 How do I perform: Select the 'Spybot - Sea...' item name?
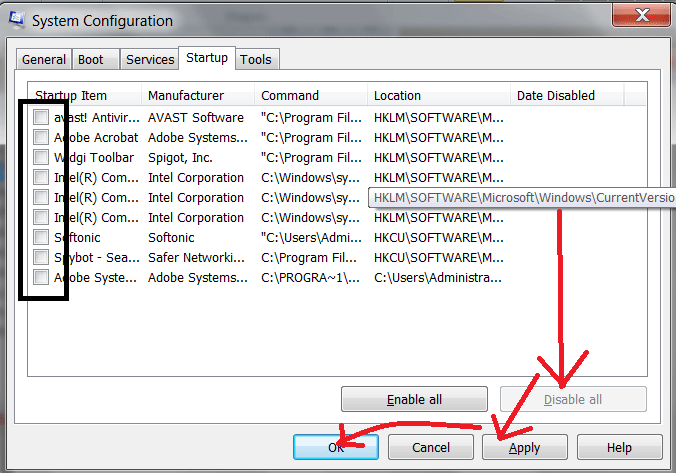tap(97, 257)
